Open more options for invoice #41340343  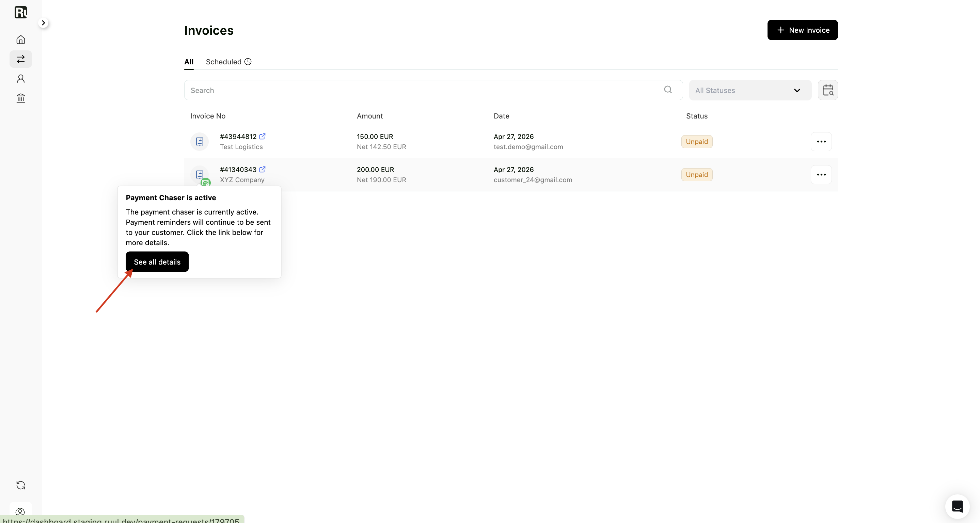(x=821, y=175)
